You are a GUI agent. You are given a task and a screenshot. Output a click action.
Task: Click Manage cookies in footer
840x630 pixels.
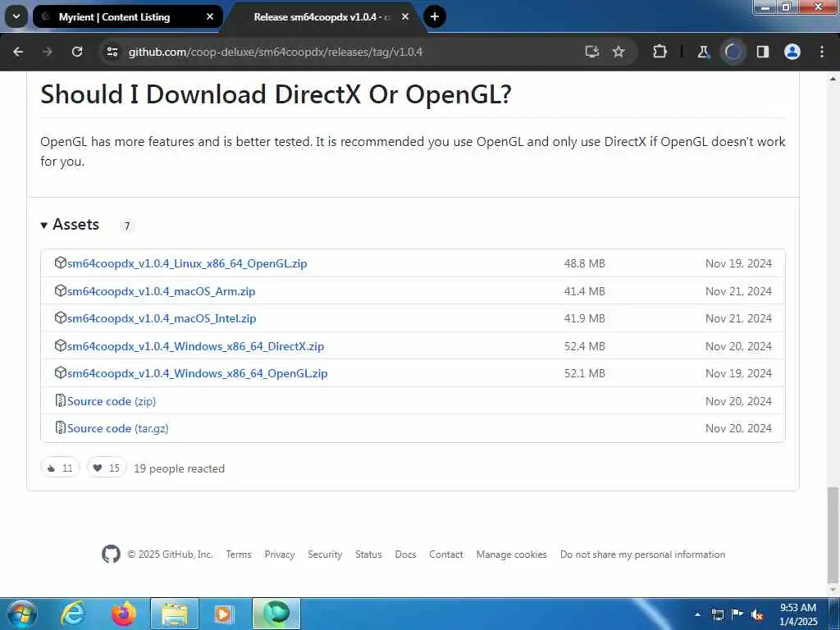(512, 555)
